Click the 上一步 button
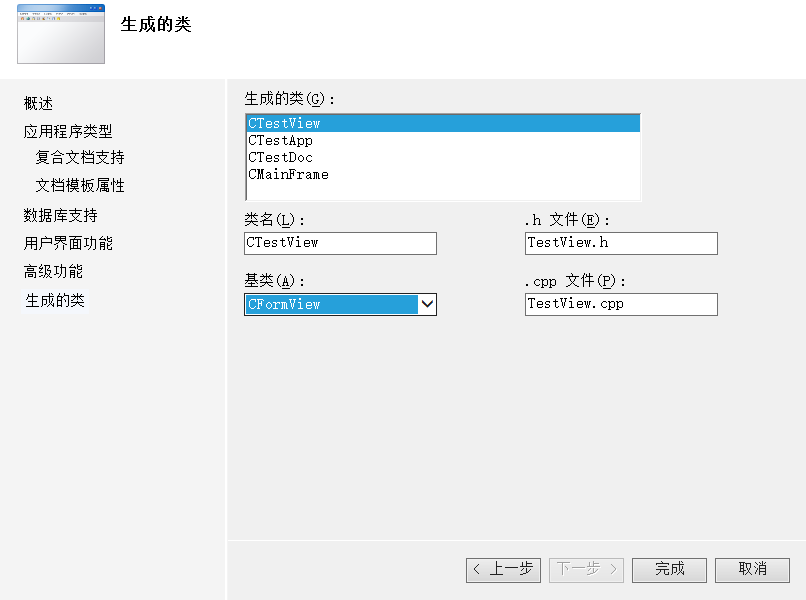Screen dimensions: 806x600 pos(503,569)
